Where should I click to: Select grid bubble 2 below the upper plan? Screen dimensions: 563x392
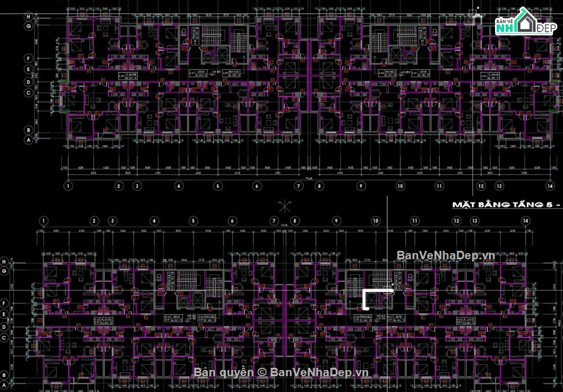coord(119,186)
